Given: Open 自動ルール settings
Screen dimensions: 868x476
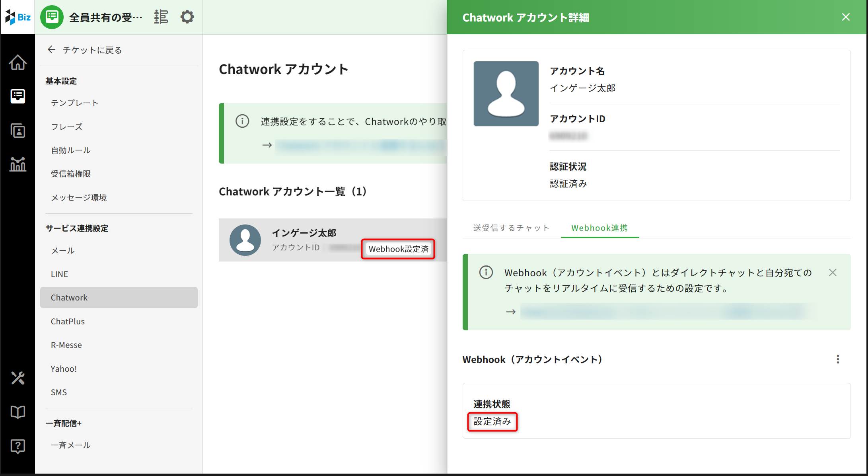Looking at the screenshot, I should [x=70, y=150].
